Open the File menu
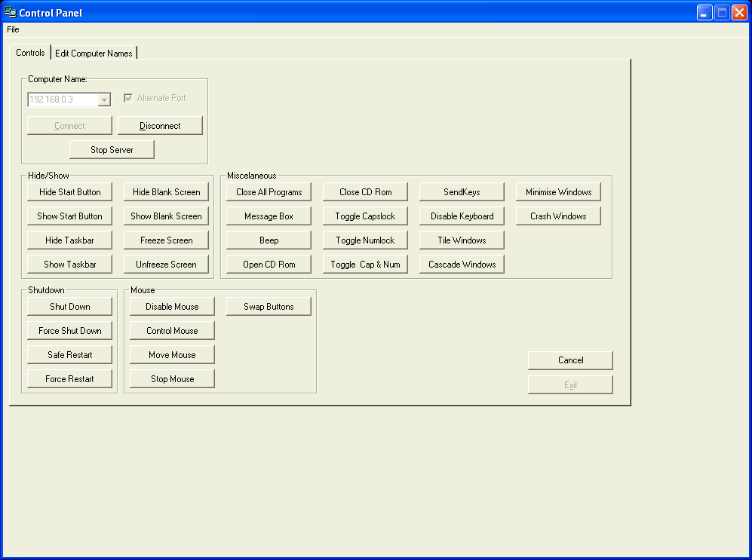This screenshot has height=560, width=752. tap(13, 29)
